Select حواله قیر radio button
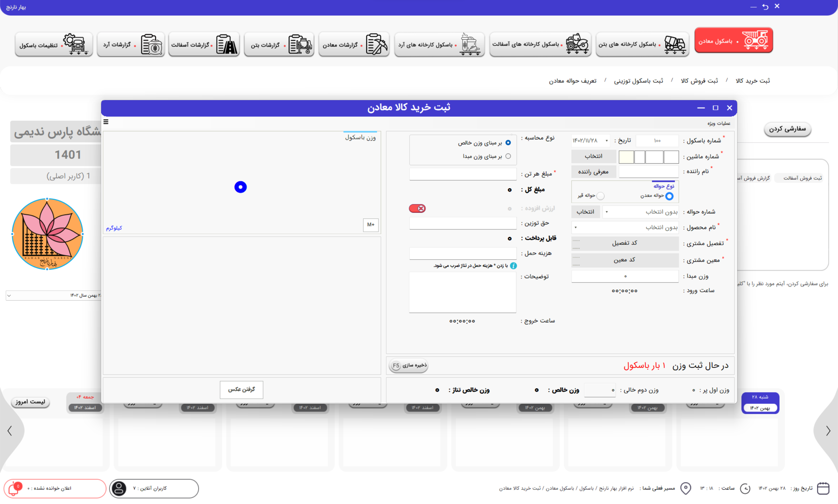This screenshot has height=504, width=838. pyautogui.click(x=600, y=196)
